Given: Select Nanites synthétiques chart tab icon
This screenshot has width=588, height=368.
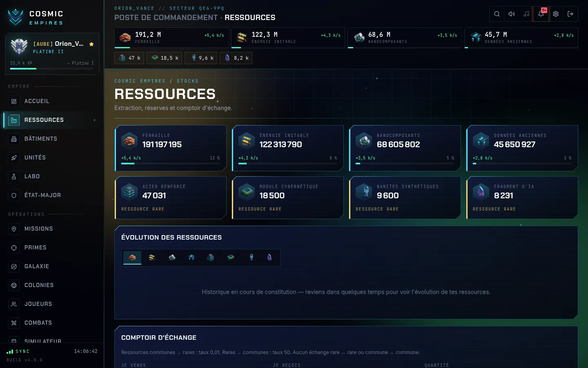Looking at the screenshot, I should 251,258.
